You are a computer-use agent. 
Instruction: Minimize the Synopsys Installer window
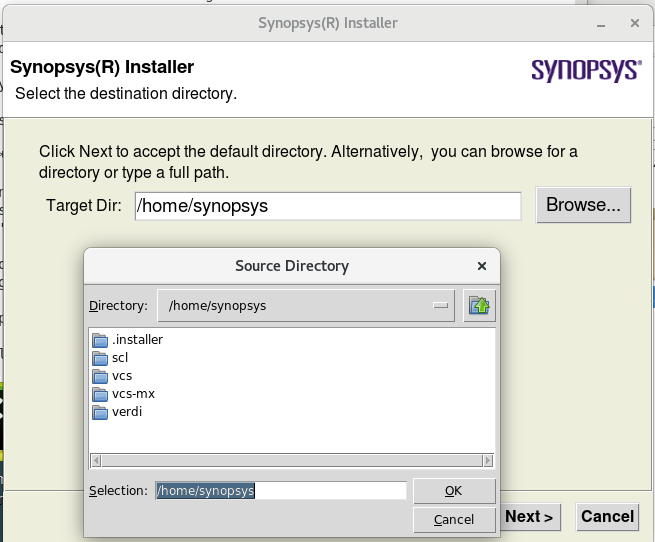coord(601,24)
